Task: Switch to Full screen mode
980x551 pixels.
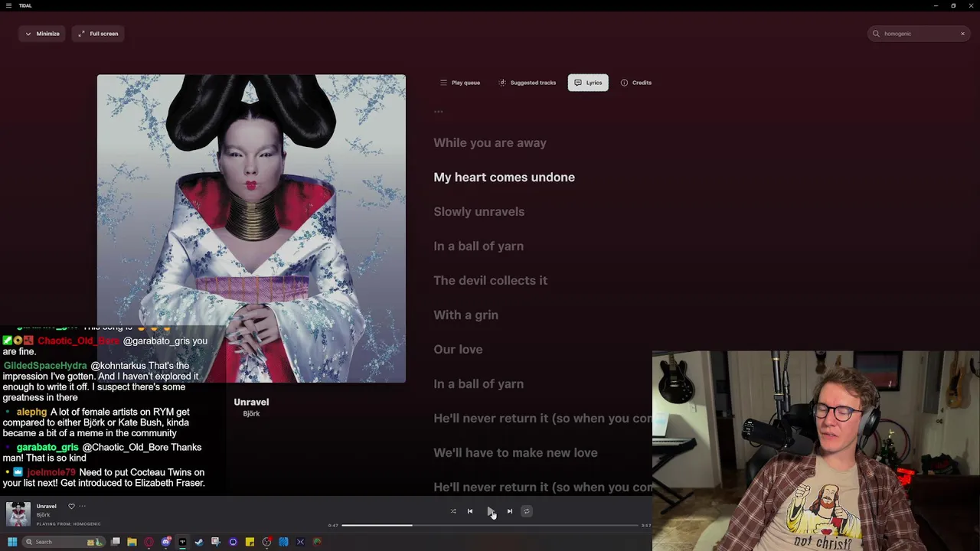Action: 99,34
